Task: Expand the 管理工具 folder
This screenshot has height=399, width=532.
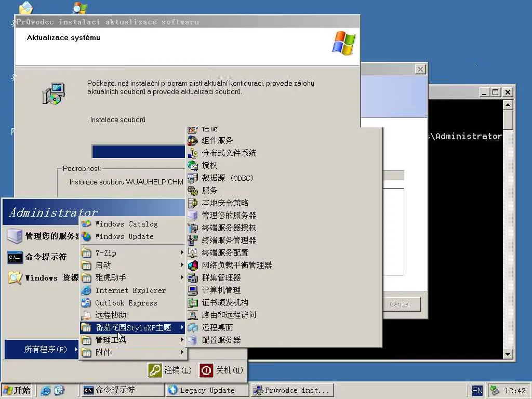Action: 132,340
